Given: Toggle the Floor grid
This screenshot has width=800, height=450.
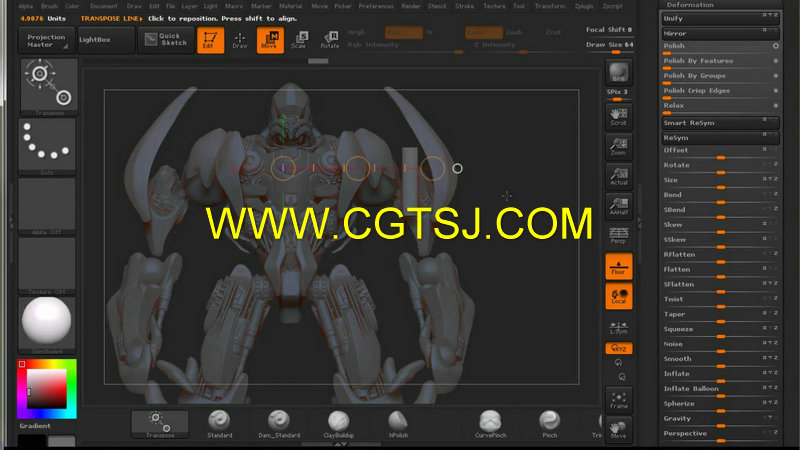Looking at the screenshot, I should click(x=618, y=266).
